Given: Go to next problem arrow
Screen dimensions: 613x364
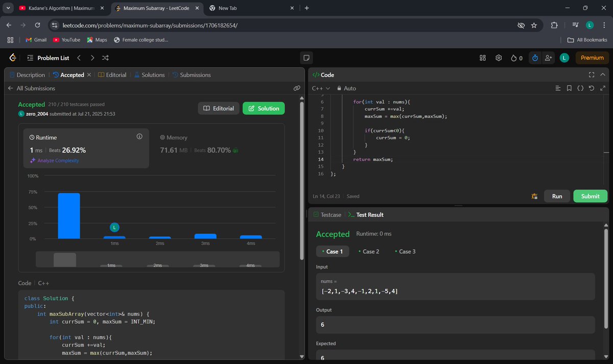Looking at the screenshot, I should [x=92, y=58].
